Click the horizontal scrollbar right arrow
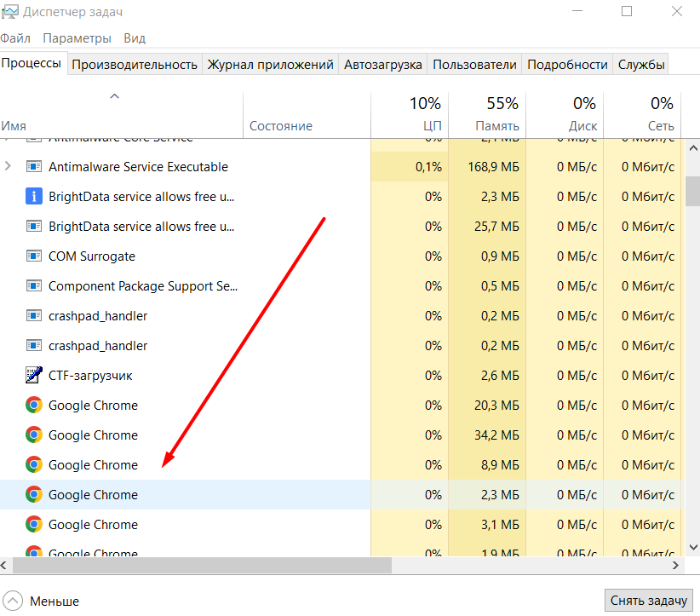700x616 pixels. pyautogui.click(x=675, y=565)
